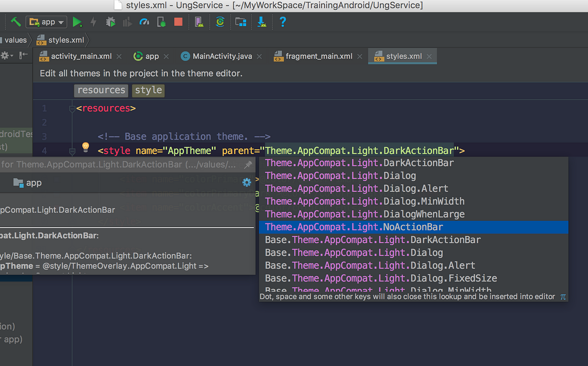The height and width of the screenshot is (366, 588).
Task: Open the AVD Manager icon
Action: [x=198, y=22]
